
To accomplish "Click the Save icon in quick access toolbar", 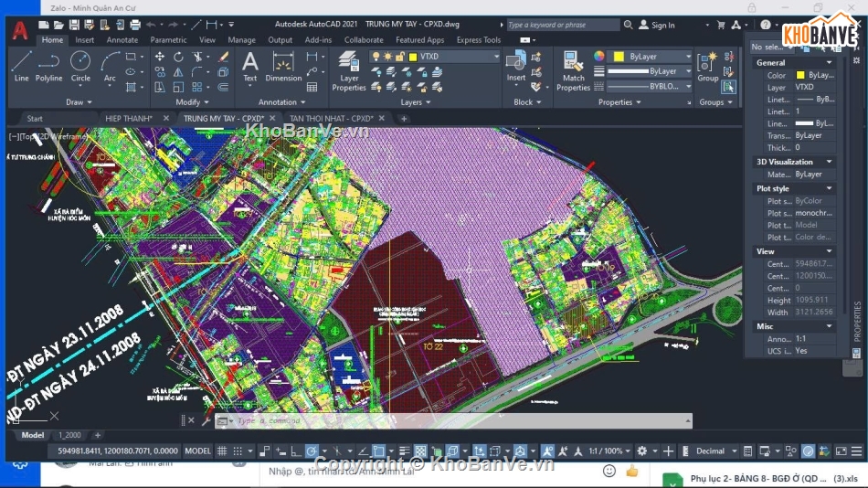I will [74, 25].
